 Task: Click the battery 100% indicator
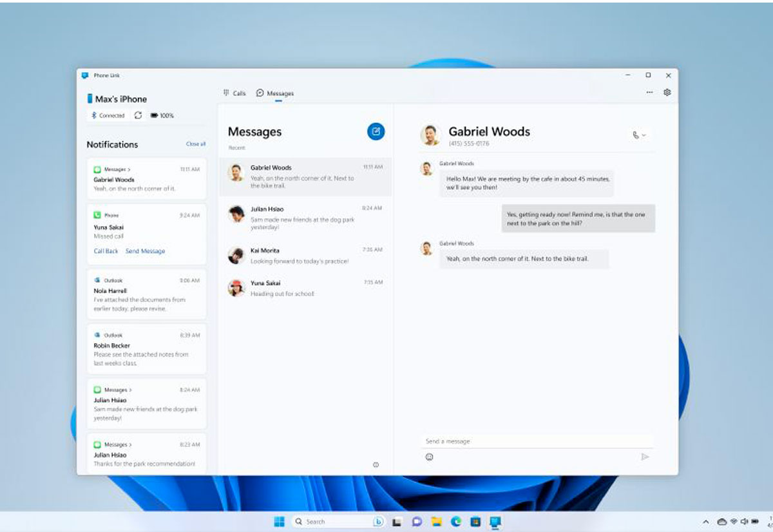[x=162, y=115]
